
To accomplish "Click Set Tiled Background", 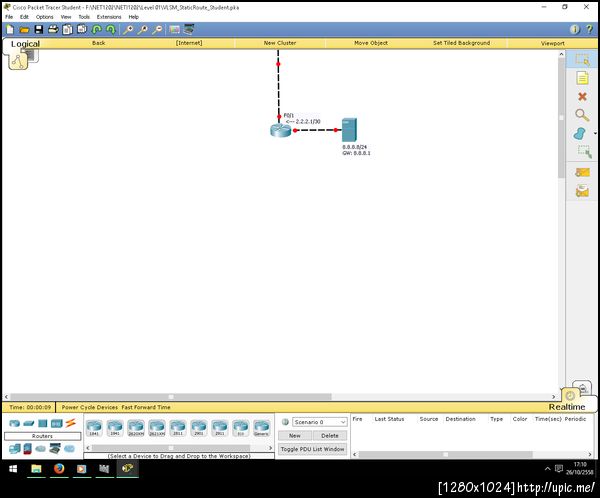I will 461,43.
